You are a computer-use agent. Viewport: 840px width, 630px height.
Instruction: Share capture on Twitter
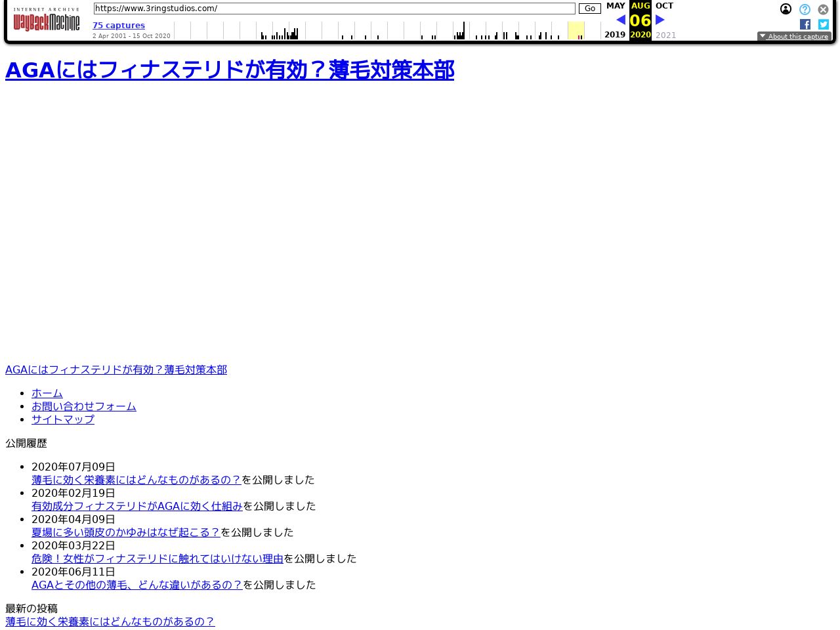point(823,24)
